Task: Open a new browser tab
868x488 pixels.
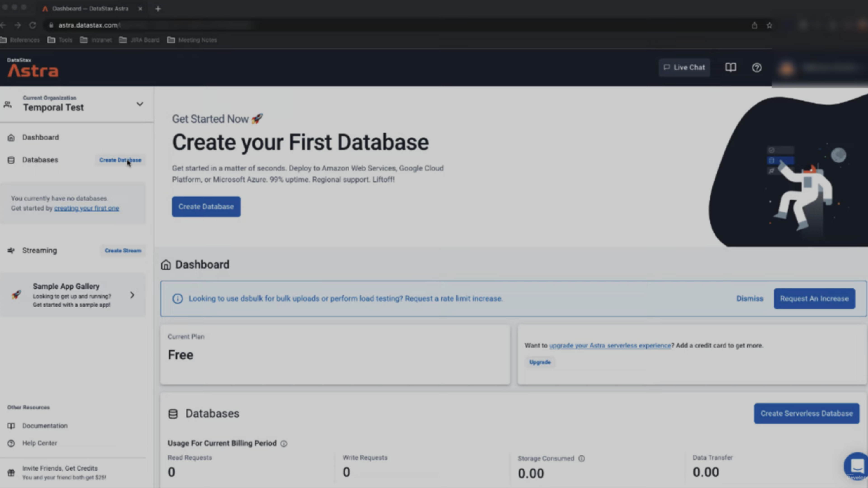Action: pos(158,9)
